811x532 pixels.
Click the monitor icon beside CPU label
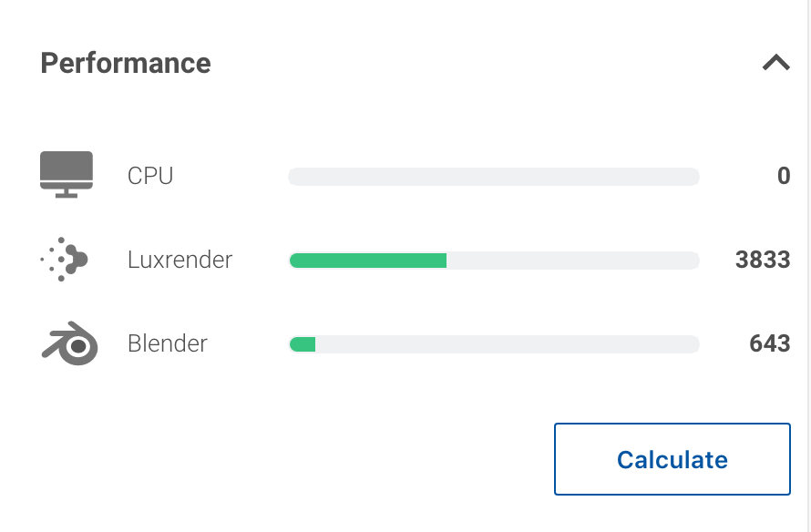click(x=66, y=174)
